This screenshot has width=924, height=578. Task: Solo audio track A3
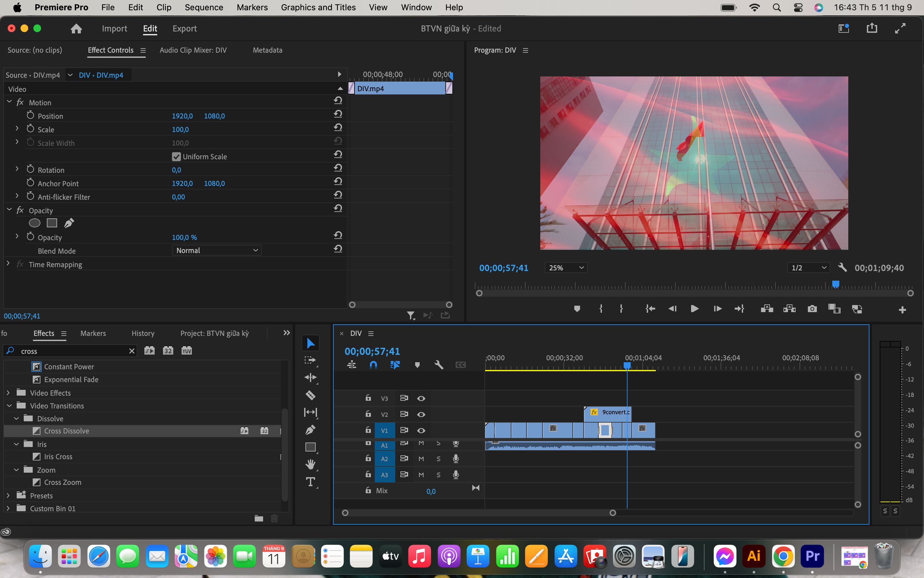tap(438, 475)
